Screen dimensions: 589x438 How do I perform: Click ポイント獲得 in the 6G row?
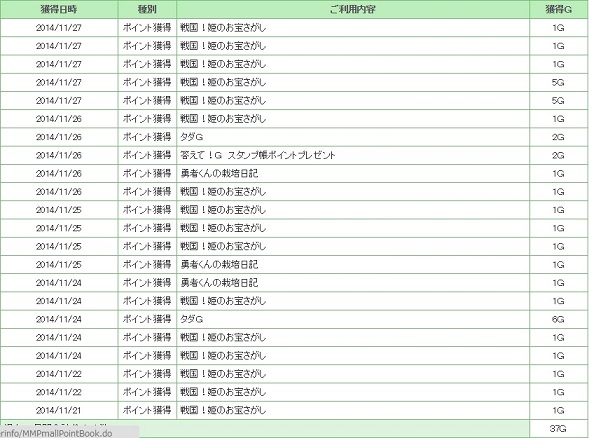(x=147, y=319)
